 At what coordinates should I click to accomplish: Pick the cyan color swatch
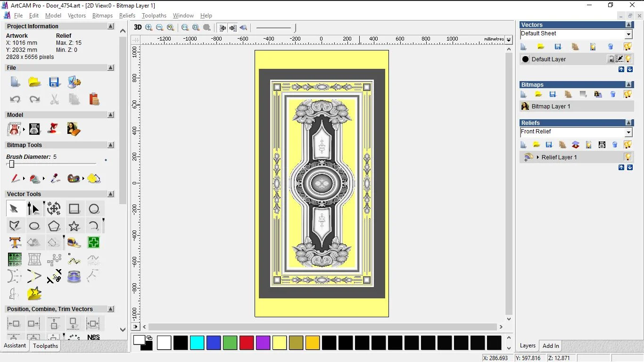[x=197, y=343]
